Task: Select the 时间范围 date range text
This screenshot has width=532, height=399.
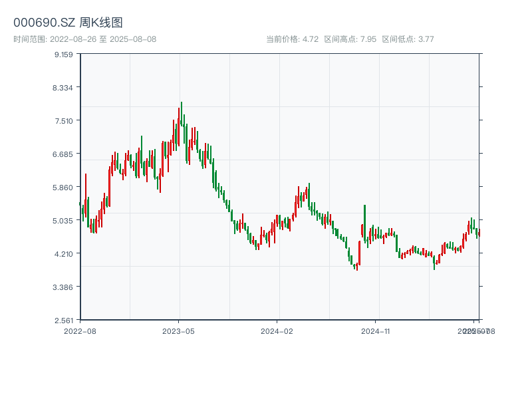Action: (x=84, y=39)
